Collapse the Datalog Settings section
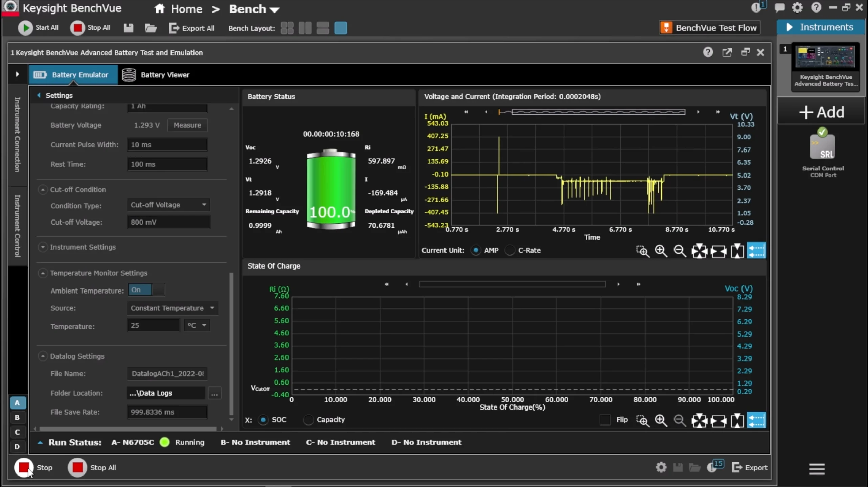The width and height of the screenshot is (868, 487). (43, 356)
